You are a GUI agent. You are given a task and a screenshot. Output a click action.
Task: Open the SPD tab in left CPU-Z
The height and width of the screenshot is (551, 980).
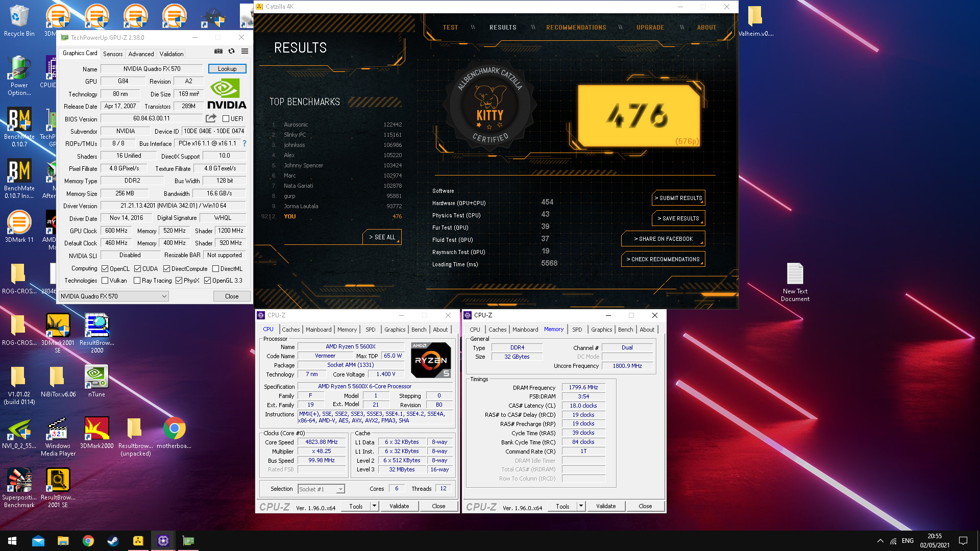(371, 330)
